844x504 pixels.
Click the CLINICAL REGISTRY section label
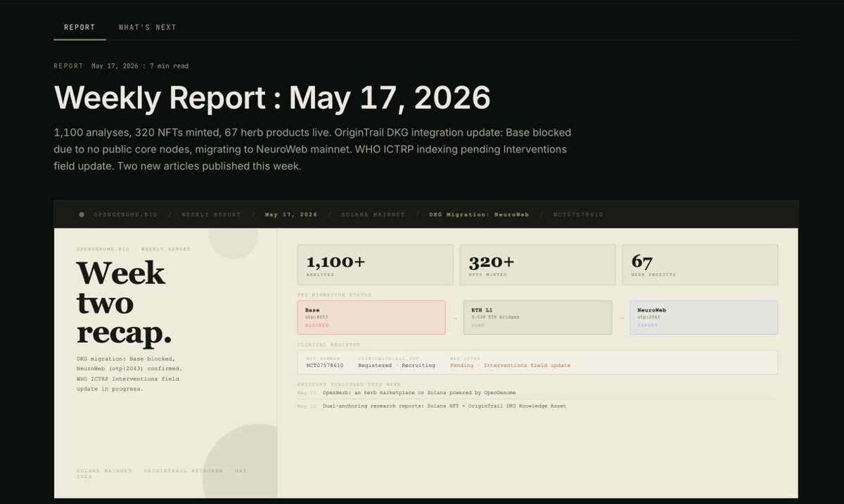pyautogui.click(x=328, y=344)
